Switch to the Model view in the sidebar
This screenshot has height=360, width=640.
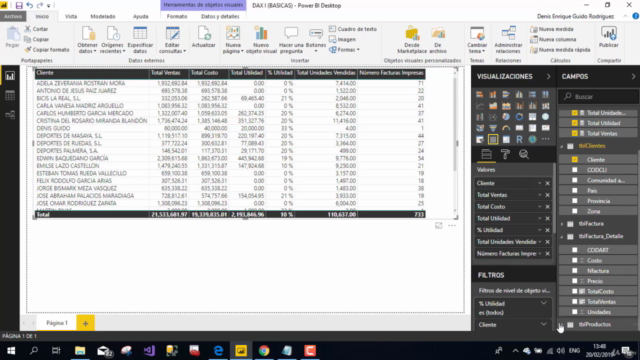[10, 115]
